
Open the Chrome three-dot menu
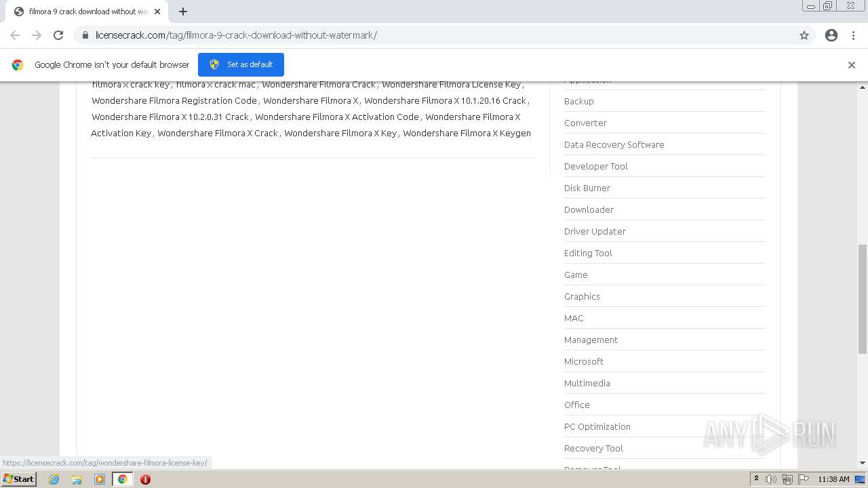point(854,35)
